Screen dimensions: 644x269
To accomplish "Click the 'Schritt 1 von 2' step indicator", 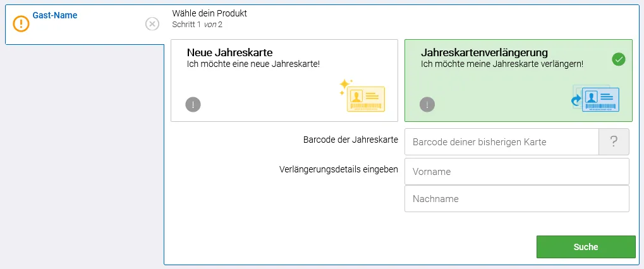I will [197, 25].
